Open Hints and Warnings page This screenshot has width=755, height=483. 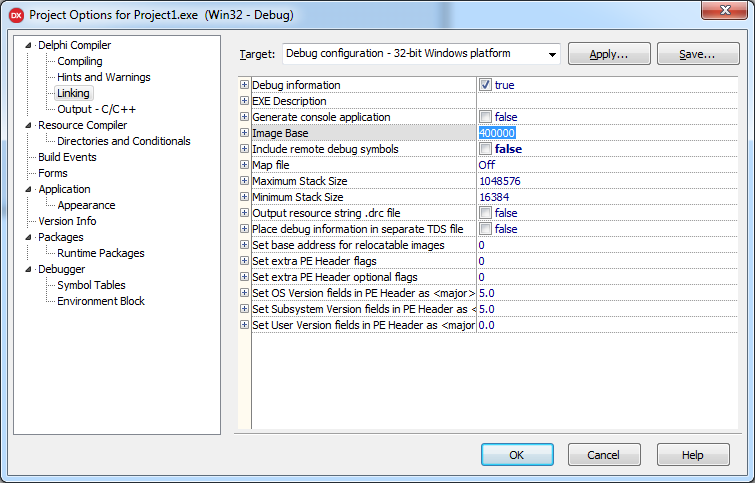tap(104, 77)
